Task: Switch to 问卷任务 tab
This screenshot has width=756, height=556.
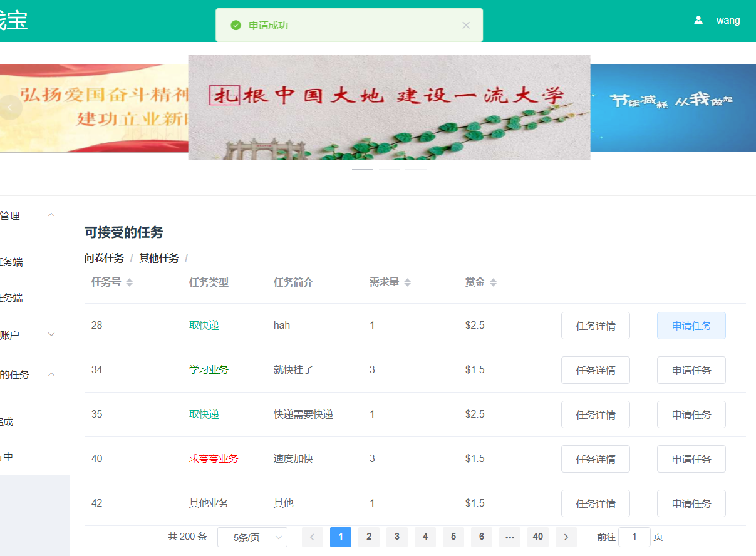Action: click(104, 258)
